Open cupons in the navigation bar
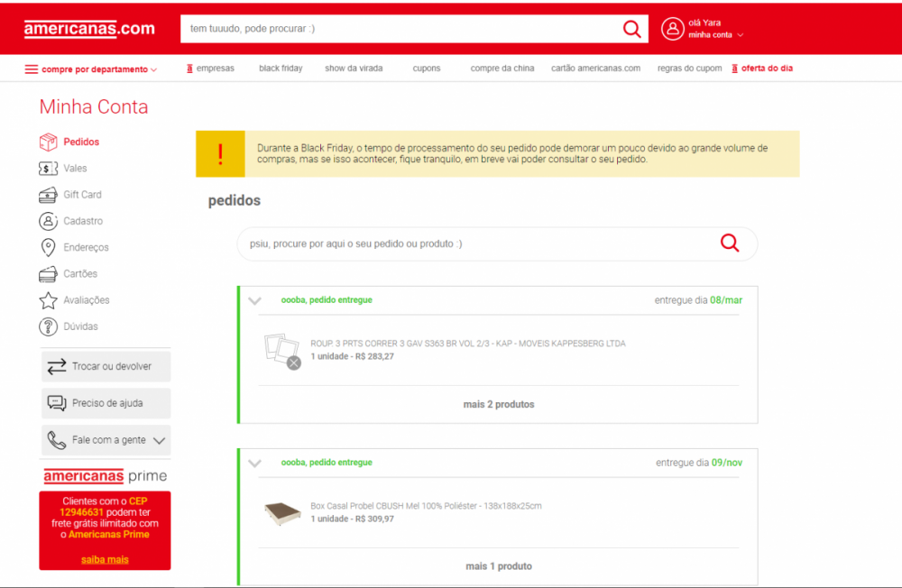Viewport: 902px width, 588px height. tap(427, 68)
